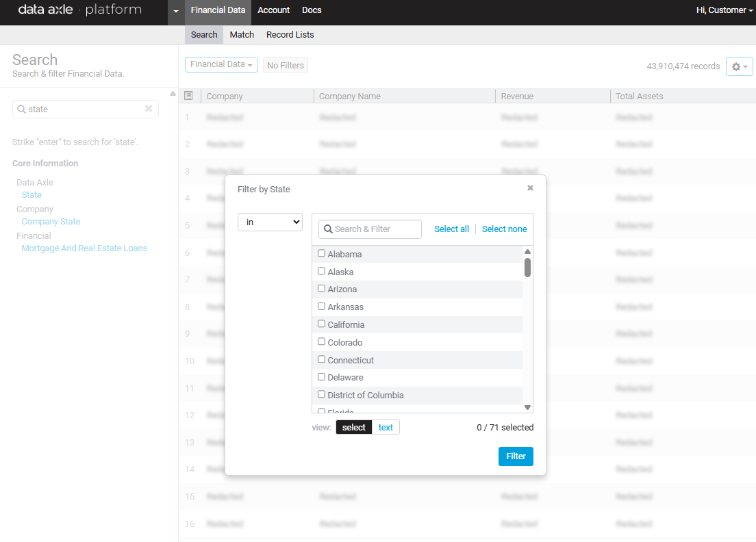
Task: Click the scroll down arrow in state list
Action: point(527,407)
